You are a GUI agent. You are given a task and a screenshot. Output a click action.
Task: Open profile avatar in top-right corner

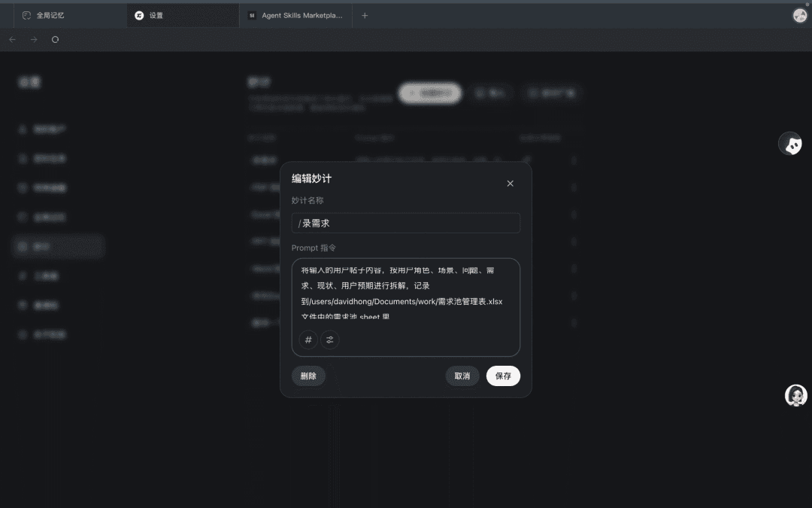point(799,15)
